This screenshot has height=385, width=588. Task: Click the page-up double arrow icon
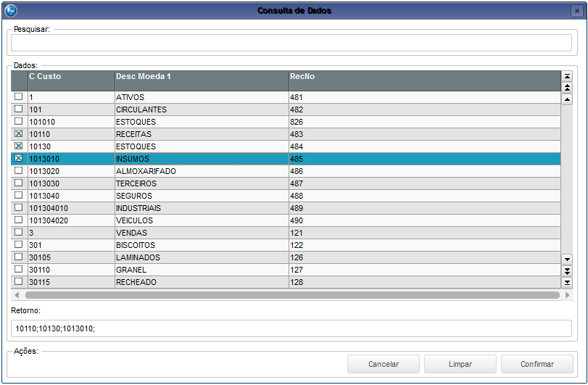567,88
